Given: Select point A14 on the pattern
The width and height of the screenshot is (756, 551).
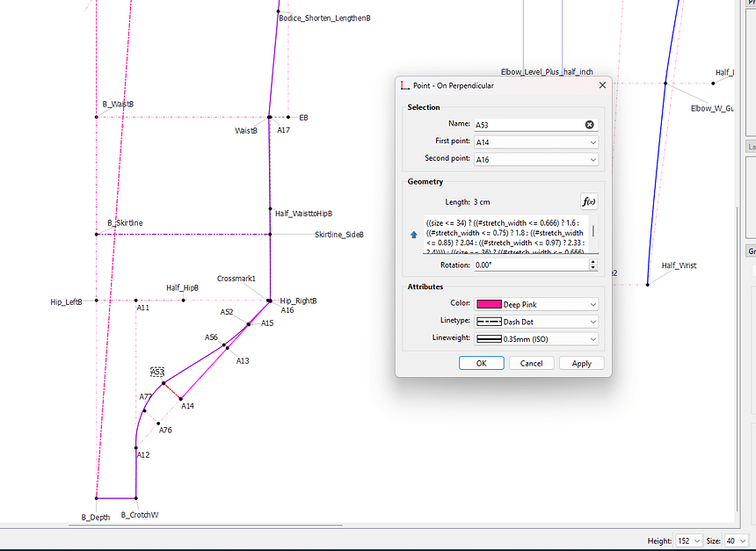Looking at the screenshot, I should [x=181, y=398].
